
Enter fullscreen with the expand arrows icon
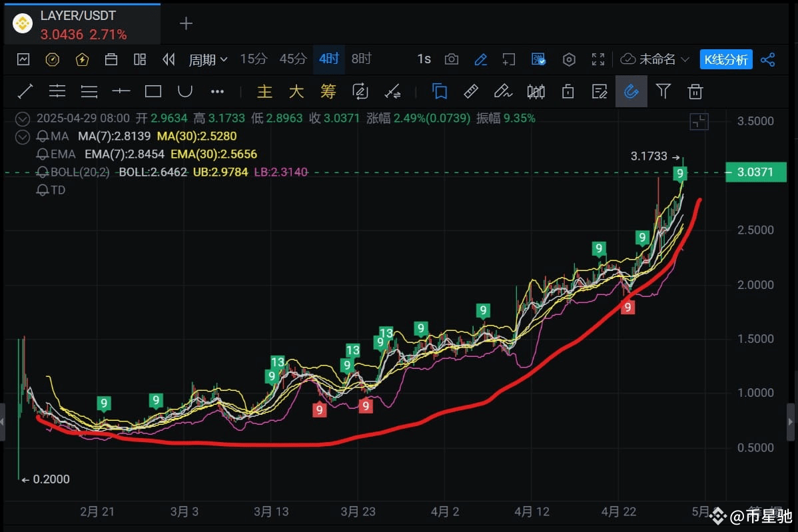pyautogui.click(x=598, y=59)
